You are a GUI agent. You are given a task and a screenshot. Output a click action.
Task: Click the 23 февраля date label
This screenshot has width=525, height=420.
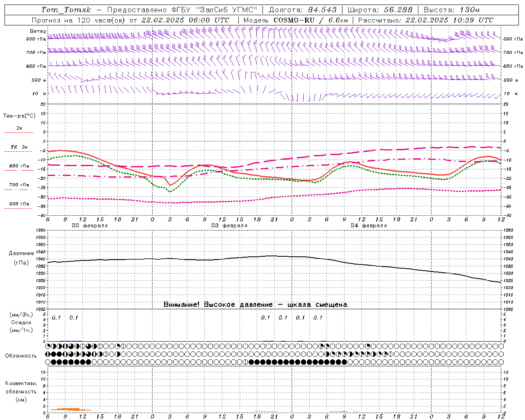click(x=229, y=226)
